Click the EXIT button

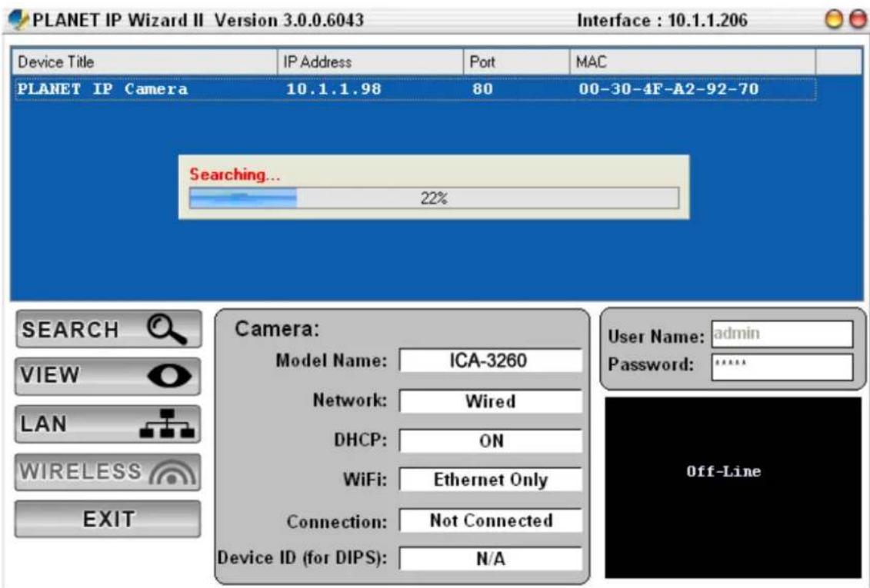pos(108,520)
